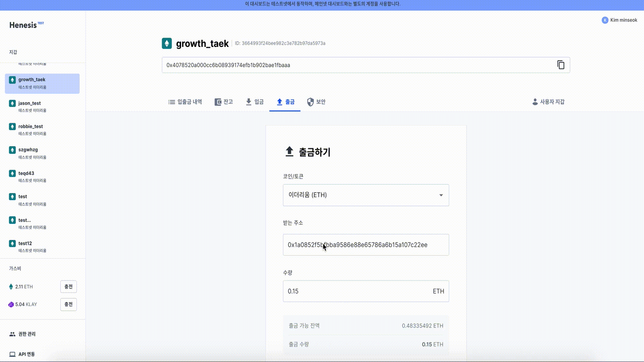This screenshot has height=362, width=644.
Task: Open the 입출금 내역 tab
Action: (x=185, y=102)
